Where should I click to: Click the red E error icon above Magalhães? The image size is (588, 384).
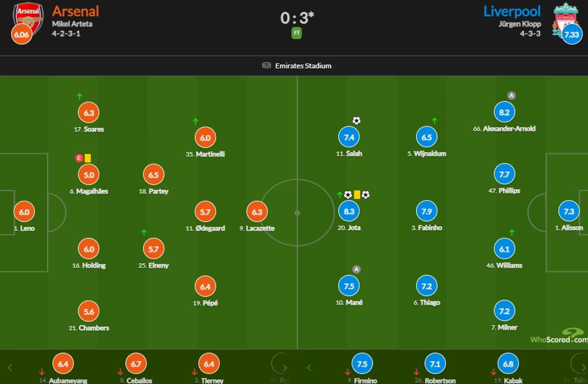(79, 158)
